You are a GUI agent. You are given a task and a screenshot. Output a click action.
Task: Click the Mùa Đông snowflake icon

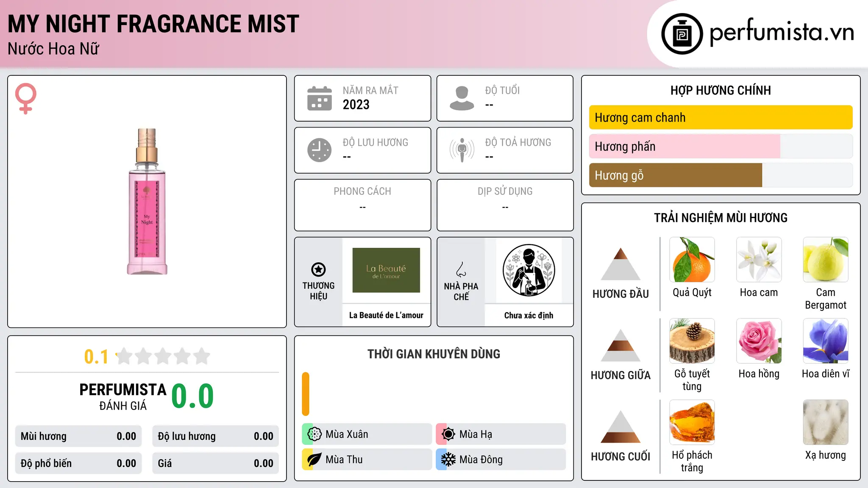pyautogui.click(x=448, y=460)
